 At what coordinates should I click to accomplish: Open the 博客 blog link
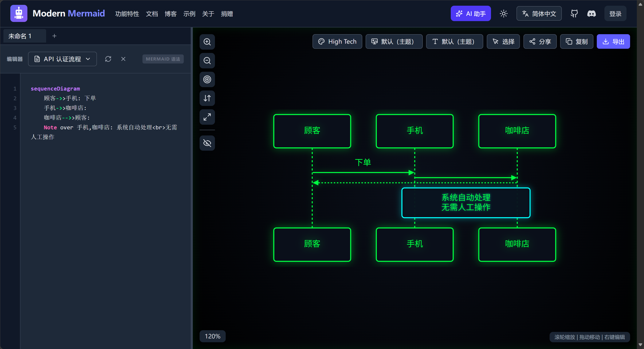pyautogui.click(x=170, y=14)
